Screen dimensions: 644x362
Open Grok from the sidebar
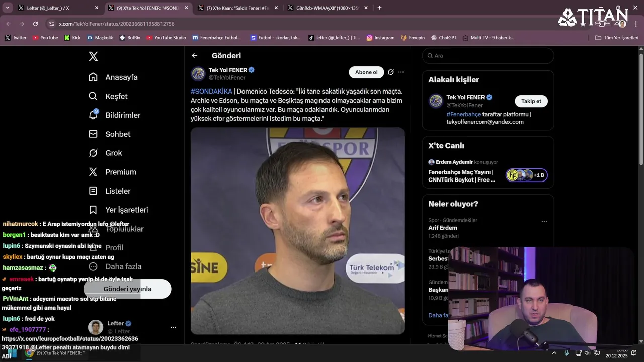click(105, 153)
